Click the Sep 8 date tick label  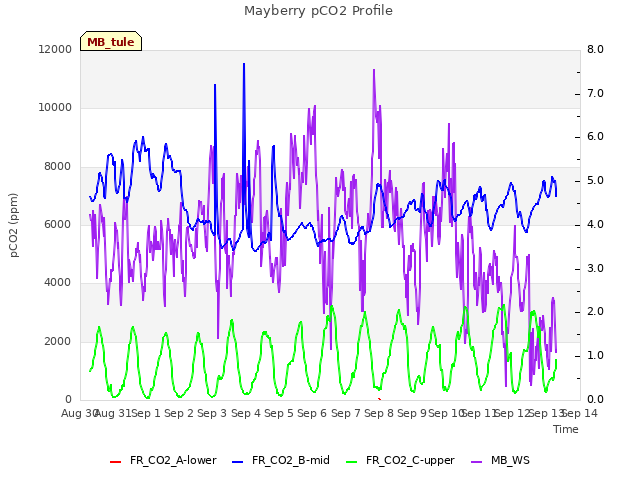click(x=379, y=413)
